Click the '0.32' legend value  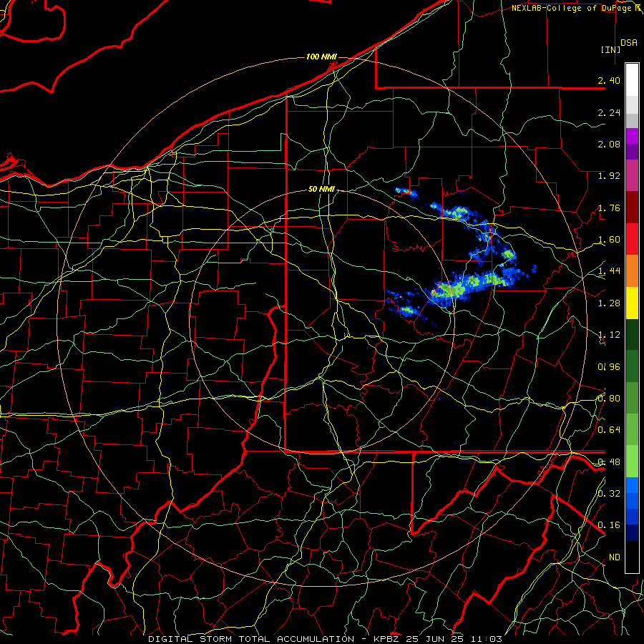(609, 494)
